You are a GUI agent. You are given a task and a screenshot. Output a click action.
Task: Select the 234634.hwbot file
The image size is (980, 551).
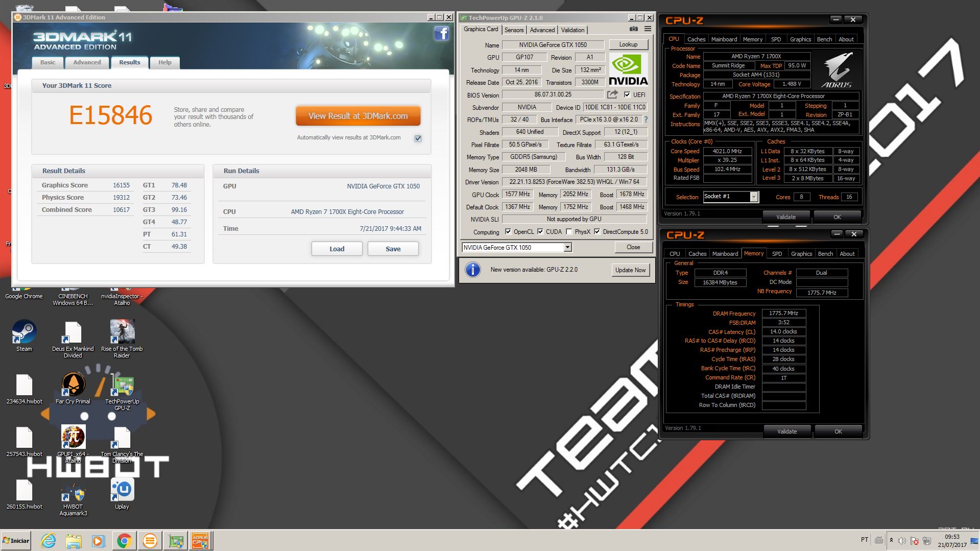[x=24, y=389]
